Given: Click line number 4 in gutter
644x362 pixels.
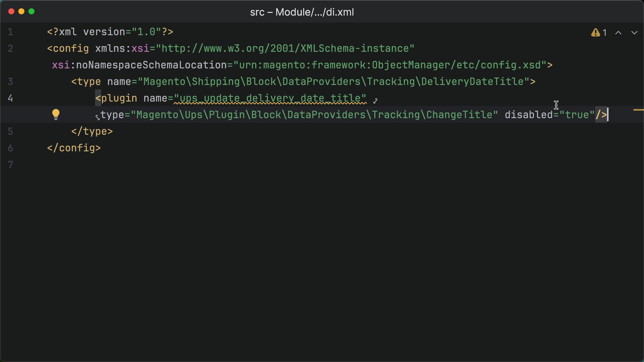Looking at the screenshot, I should click(10, 98).
